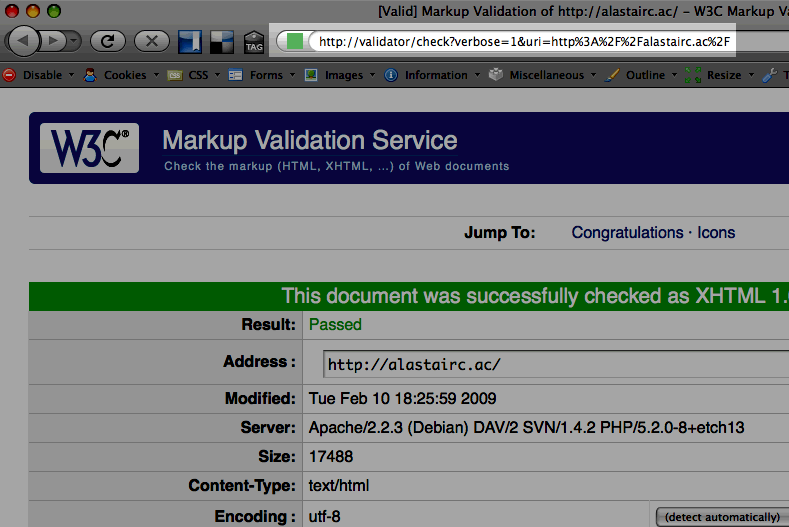Click the Markup Validation Service heading link
Viewport: 789px width, 527px height.
309,140
